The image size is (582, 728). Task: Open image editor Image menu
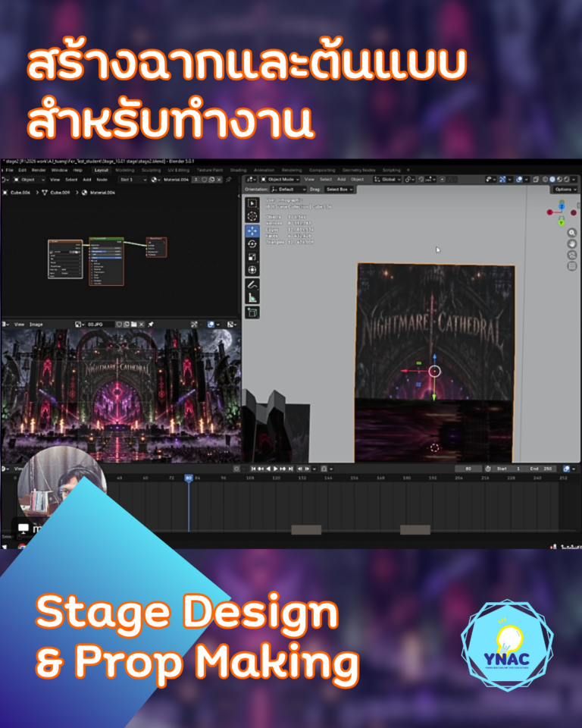[36, 324]
